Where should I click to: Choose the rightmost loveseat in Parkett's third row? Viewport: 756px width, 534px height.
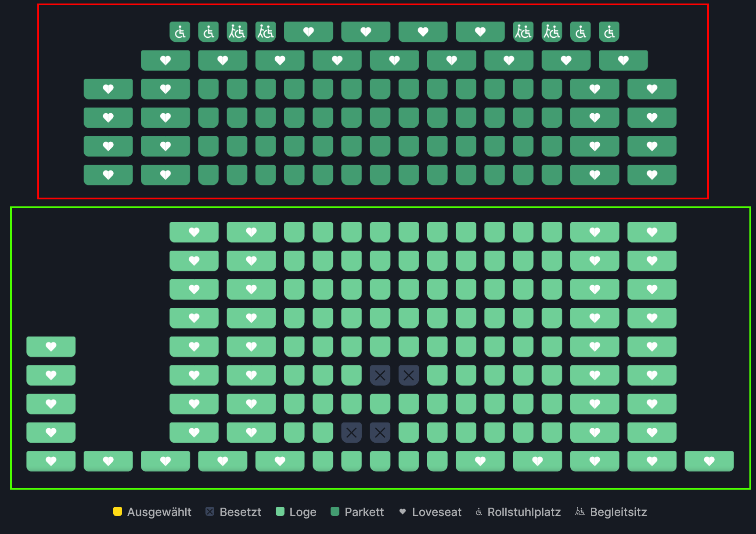tap(652, 89)
